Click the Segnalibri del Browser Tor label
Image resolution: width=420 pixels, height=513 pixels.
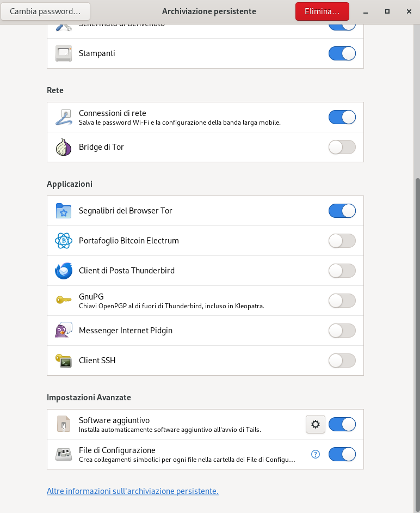126,211
